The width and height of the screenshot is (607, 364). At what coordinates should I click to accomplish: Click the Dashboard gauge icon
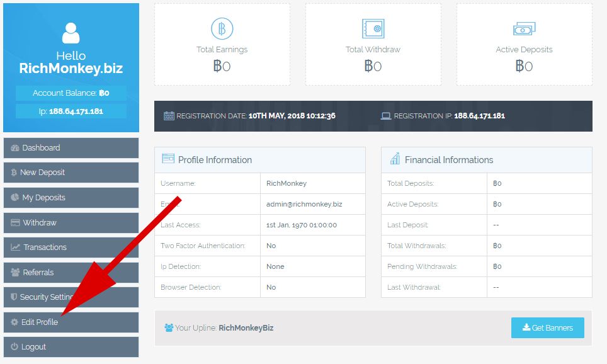[x=15, y=148]
